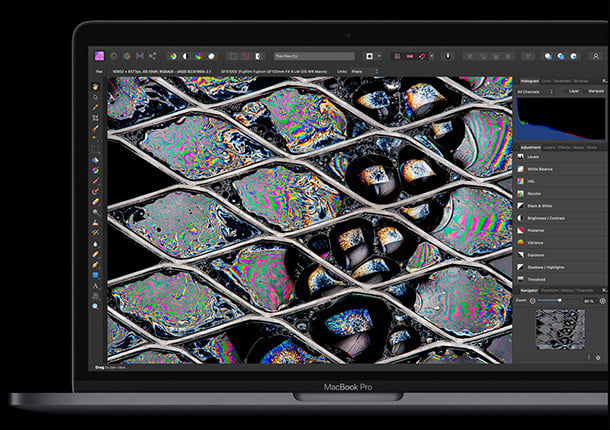Add an Exposure adjustment

point(561,255)
